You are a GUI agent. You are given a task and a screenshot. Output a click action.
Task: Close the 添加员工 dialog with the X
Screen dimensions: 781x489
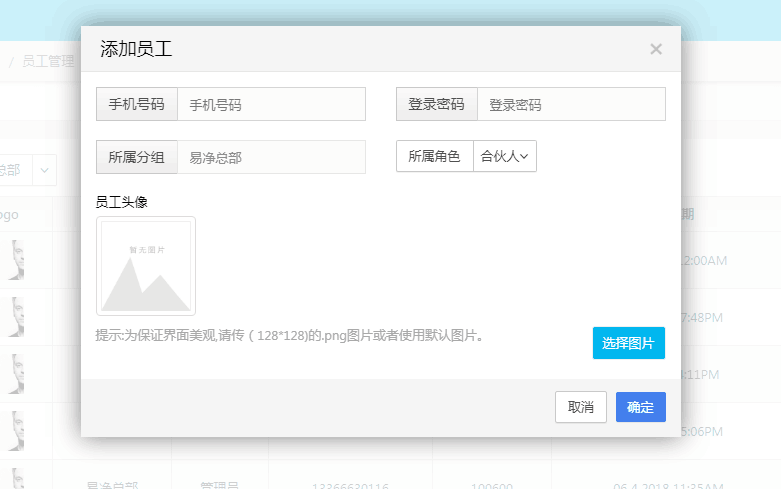pyautogui.click(x=656, y=49)
